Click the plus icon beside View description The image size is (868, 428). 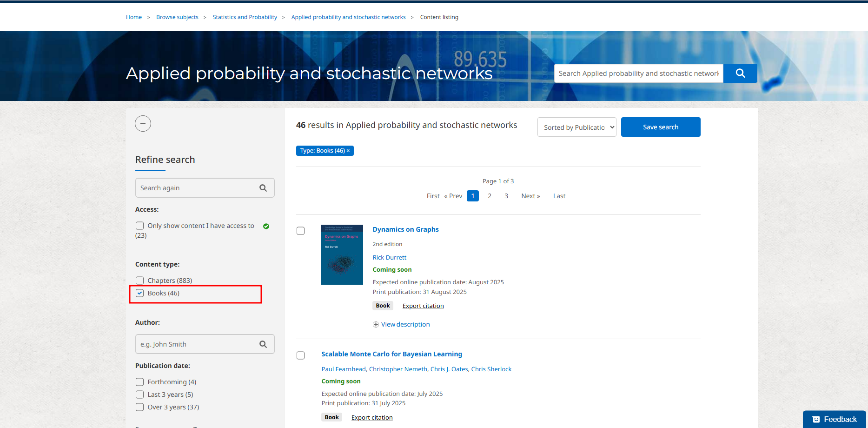376,325
